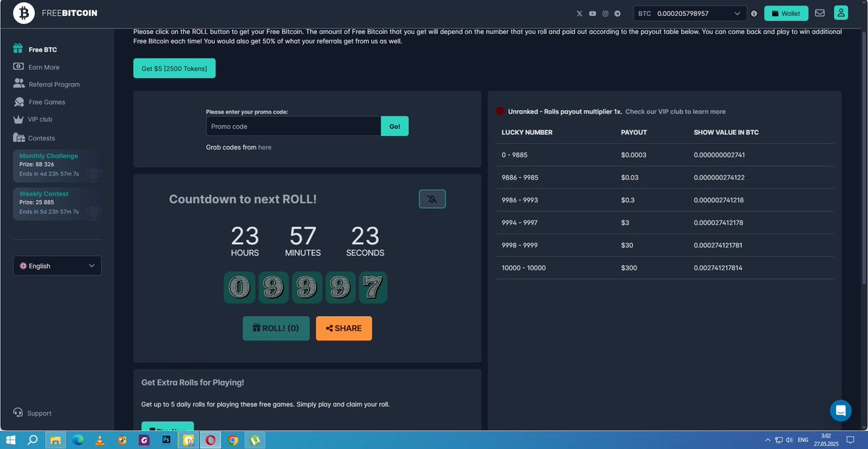Select the $0.03 payout cell
The width and height of the screenshot is (868, 449).
630,177
